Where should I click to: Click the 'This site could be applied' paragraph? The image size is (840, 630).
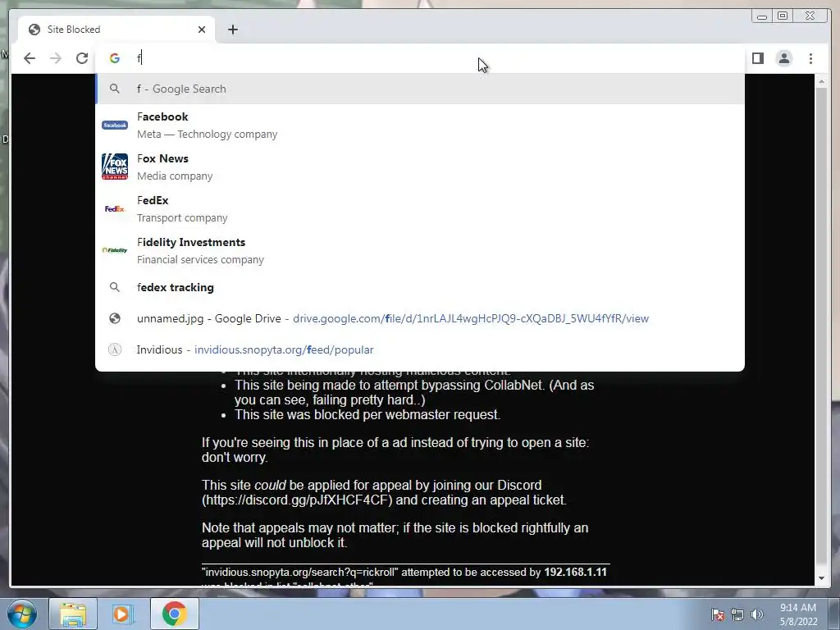coord(384,492)
